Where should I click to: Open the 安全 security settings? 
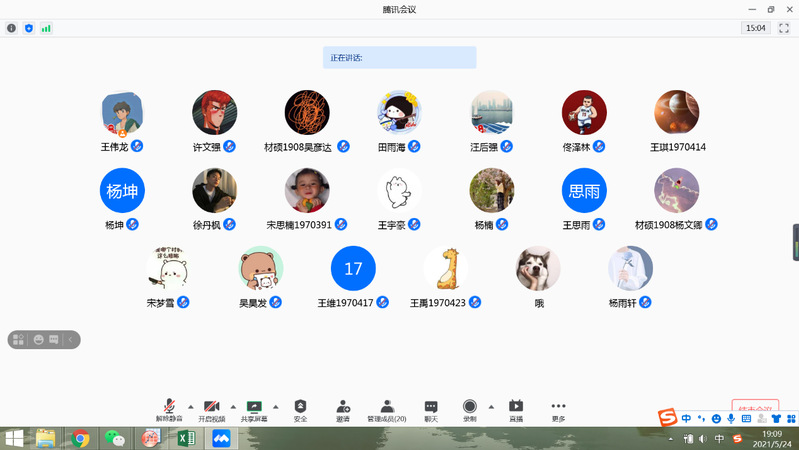(300, 410)
